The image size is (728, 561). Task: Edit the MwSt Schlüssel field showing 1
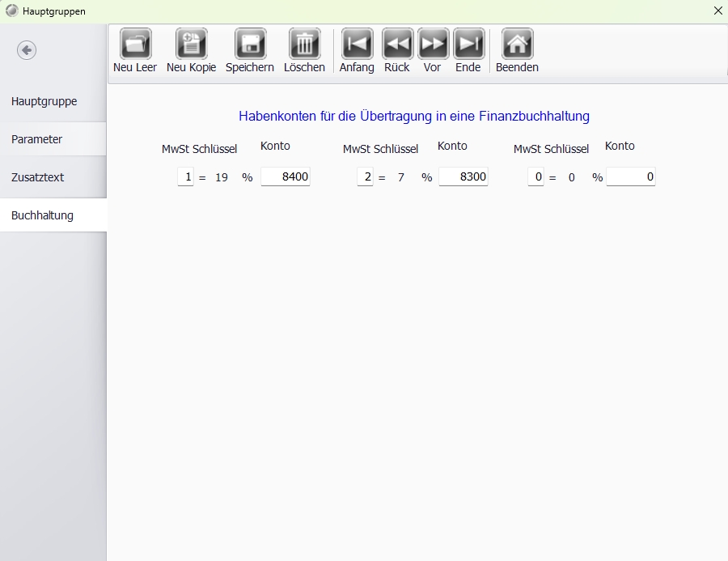click(x=186, y=176)
